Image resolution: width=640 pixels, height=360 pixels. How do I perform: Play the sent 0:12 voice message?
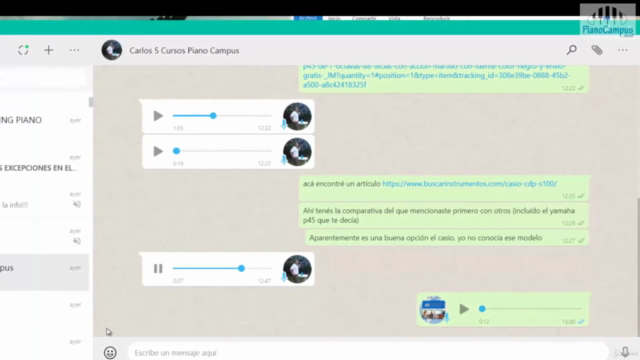pyautogui.click(x=464, y=309)
